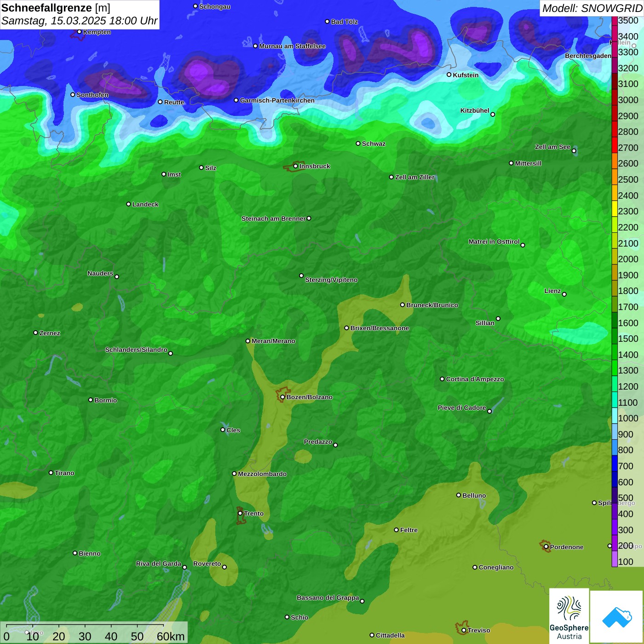Viewport: 644px width, 644px height.
Task: Pick the legend swatch labeled 2000
Action: pos(615,256)
